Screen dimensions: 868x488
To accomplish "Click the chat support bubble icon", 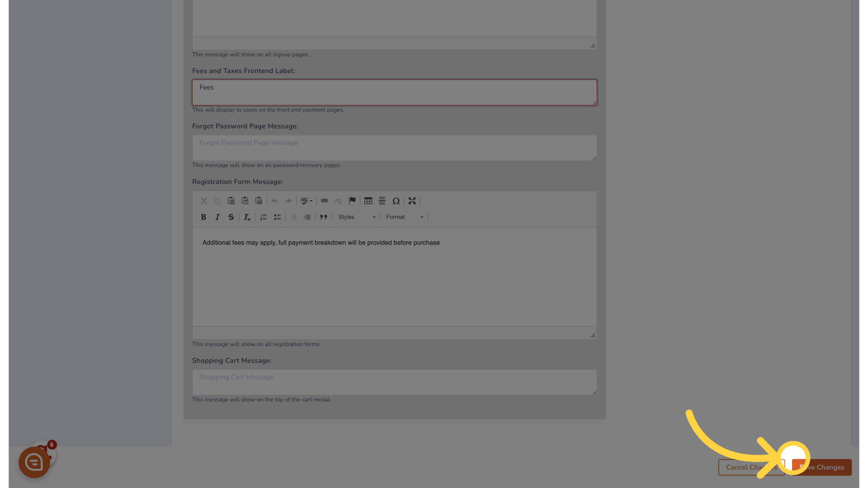I will (33, 462).
